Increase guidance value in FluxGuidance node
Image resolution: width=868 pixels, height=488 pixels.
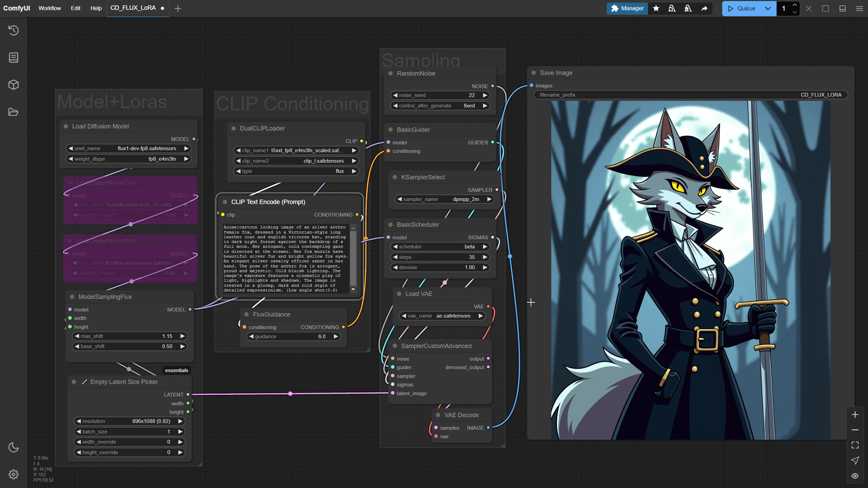tap(335, 336)
